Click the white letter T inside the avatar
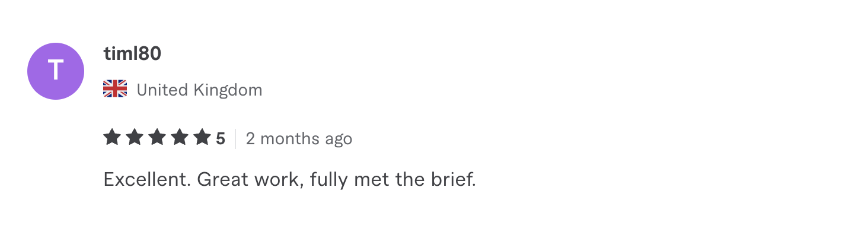Viewport: 868px width, 241px height. (x=56, y=71)
